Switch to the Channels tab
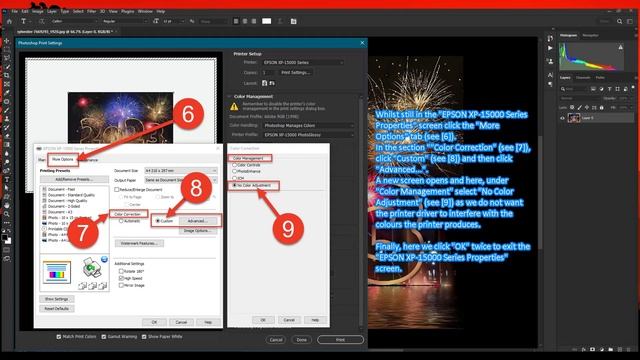 (583, 78)
